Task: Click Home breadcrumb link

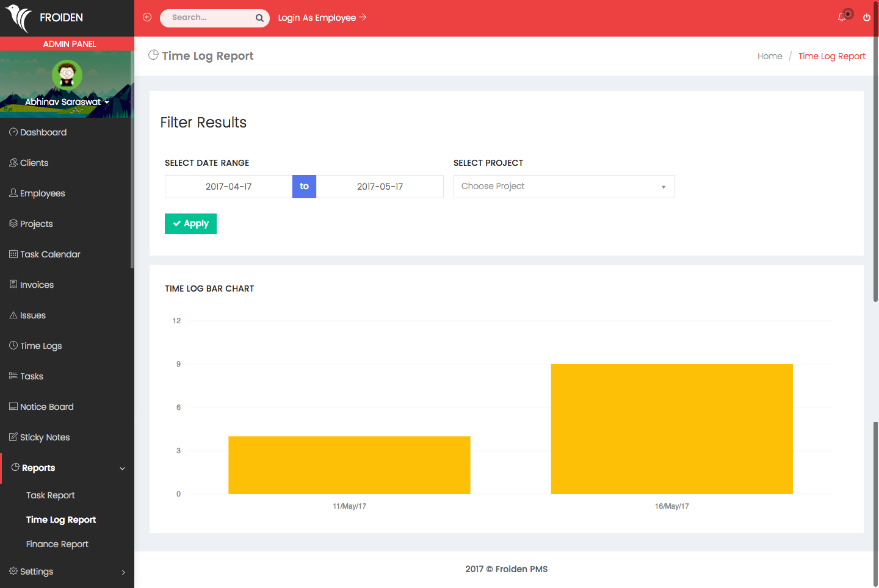Action: pyautogui.click(x=769, y=56)
